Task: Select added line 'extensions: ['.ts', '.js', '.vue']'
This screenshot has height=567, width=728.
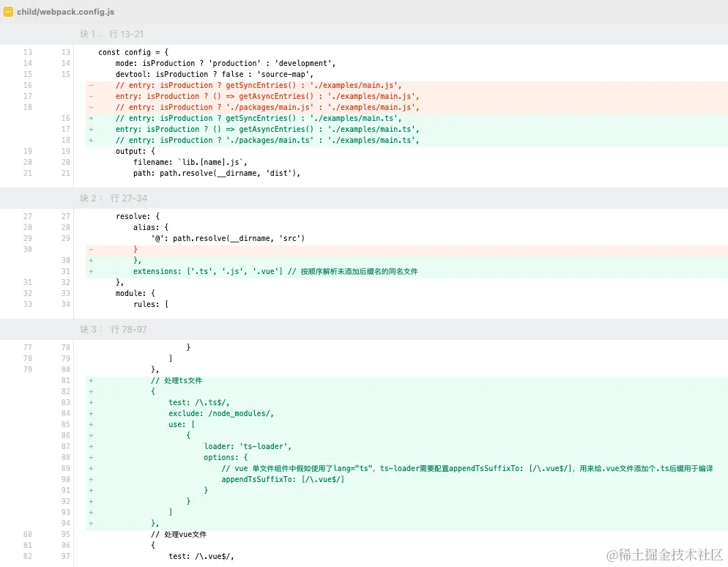Action: pyautogui.click(x=275, y=271)
